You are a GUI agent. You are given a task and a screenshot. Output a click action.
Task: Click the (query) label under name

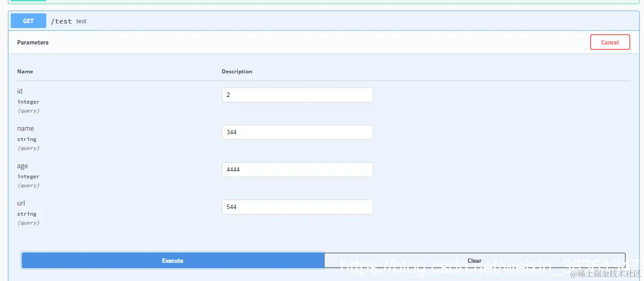[x=28, y=148]
